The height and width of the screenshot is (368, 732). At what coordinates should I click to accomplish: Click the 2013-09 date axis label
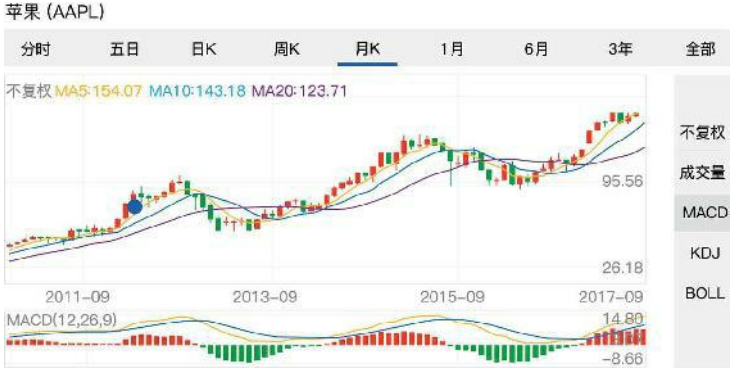click(265, 297)
